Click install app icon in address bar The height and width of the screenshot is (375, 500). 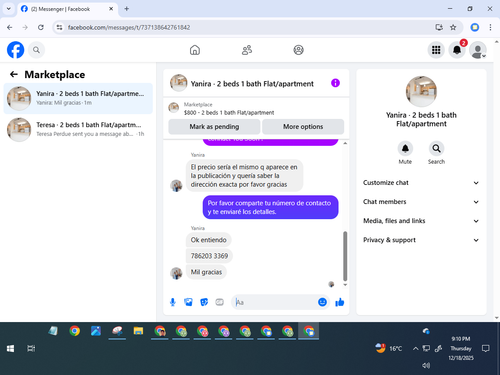pos(439,27)
